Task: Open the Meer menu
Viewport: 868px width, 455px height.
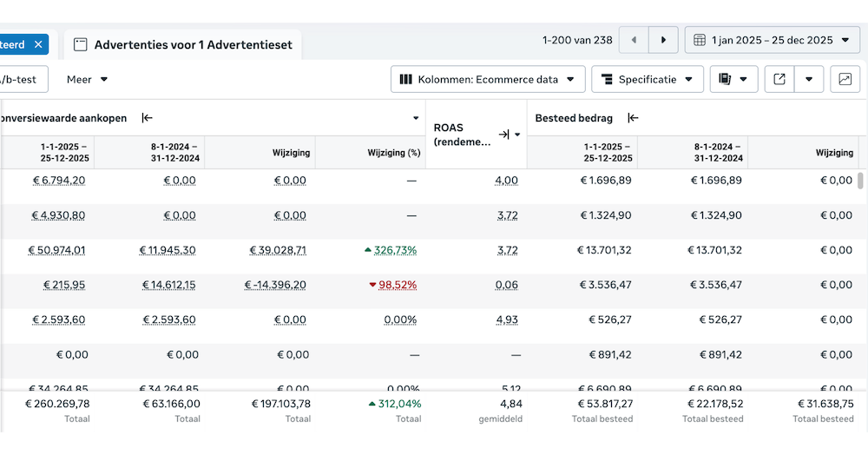Action: pos(88,79)
